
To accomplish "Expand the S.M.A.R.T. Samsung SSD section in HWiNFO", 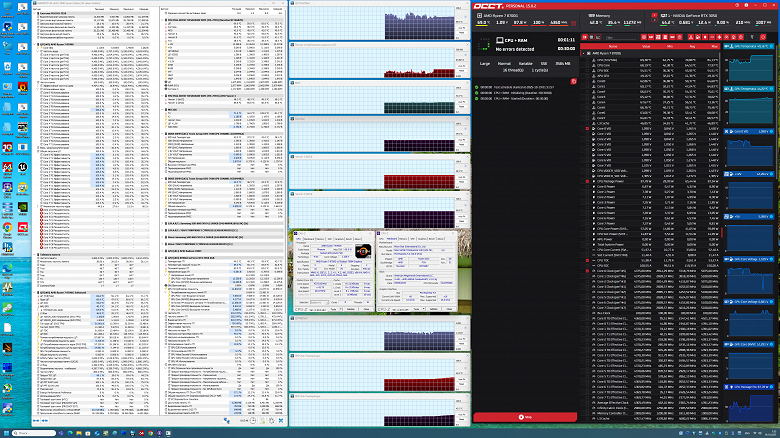I will [x=162, y=223].
